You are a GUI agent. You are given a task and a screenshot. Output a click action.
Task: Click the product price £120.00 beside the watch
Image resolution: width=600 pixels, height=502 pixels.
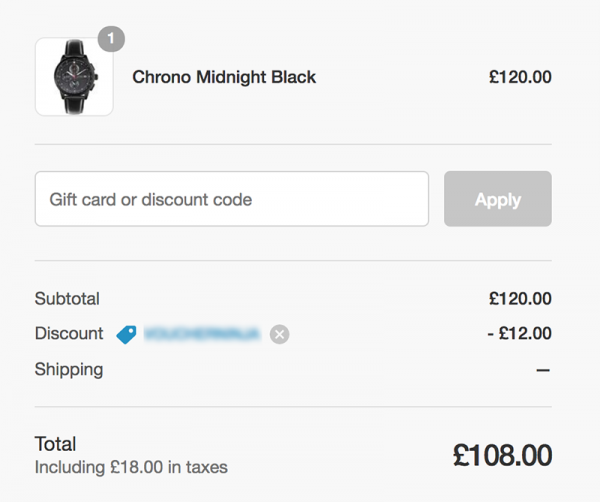pyautogui.click(x=520, y=77)
